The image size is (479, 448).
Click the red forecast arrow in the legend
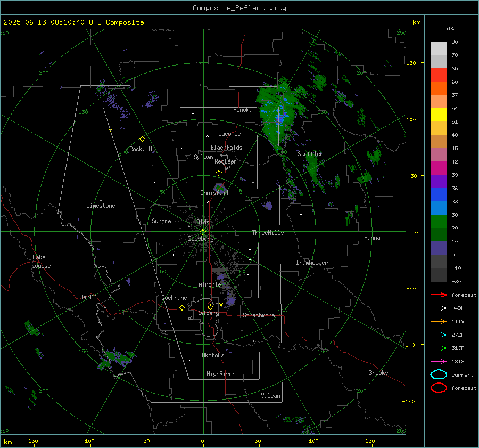pyautogui.click(x=439, y=295)
